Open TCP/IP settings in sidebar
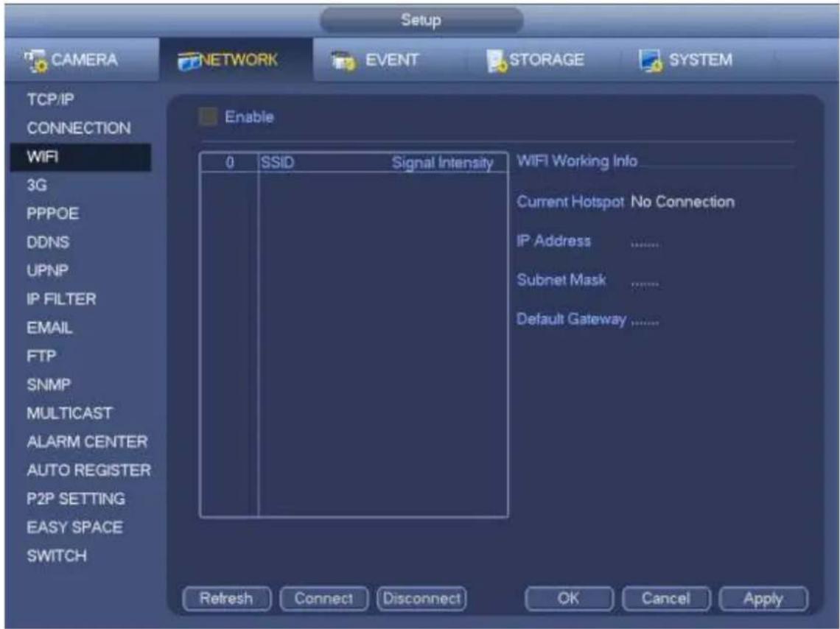Image resolution: width=840 pixels, height=629 pixels. pyautogui.click(x=50, y=99)
